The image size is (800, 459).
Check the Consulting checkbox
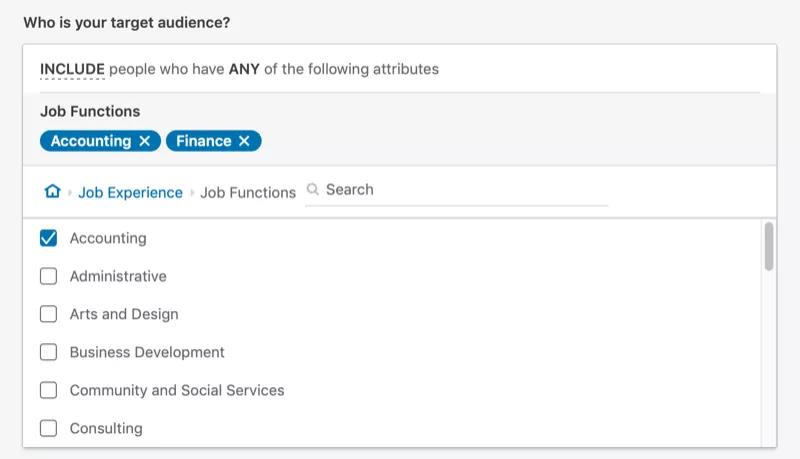point(48,428)
